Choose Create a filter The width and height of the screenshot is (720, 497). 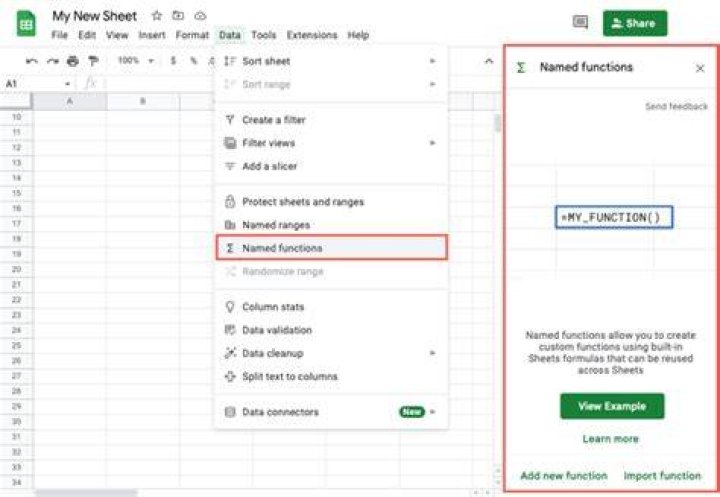pos(331,120)
